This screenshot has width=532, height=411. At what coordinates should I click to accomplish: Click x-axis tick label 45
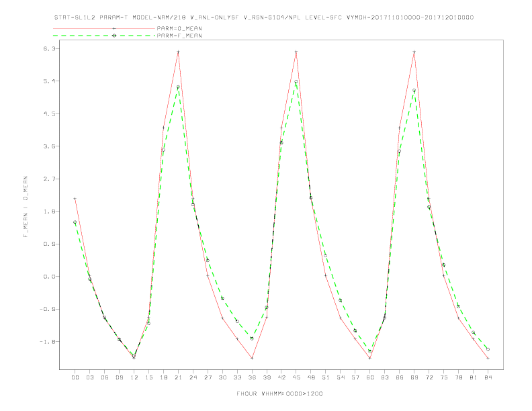tap(296, 377)
